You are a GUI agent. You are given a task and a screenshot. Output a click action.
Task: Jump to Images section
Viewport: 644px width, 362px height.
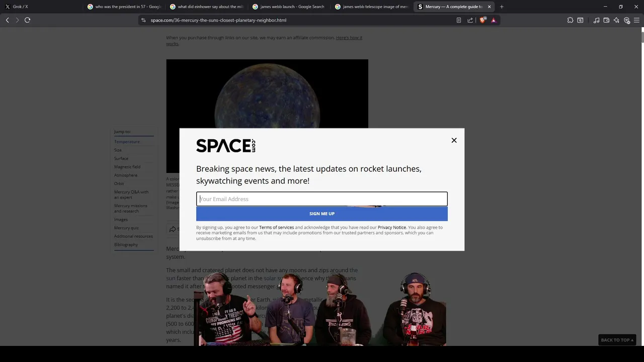pos(121,219)
